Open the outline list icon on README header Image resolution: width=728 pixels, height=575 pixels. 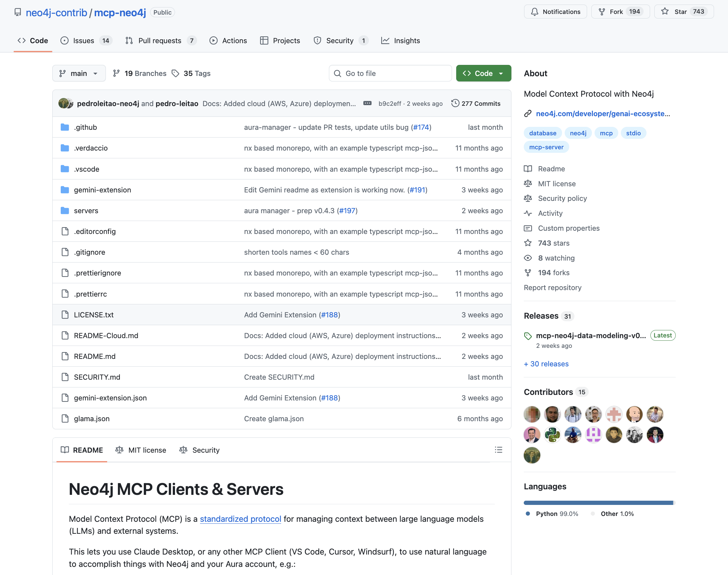498,450
